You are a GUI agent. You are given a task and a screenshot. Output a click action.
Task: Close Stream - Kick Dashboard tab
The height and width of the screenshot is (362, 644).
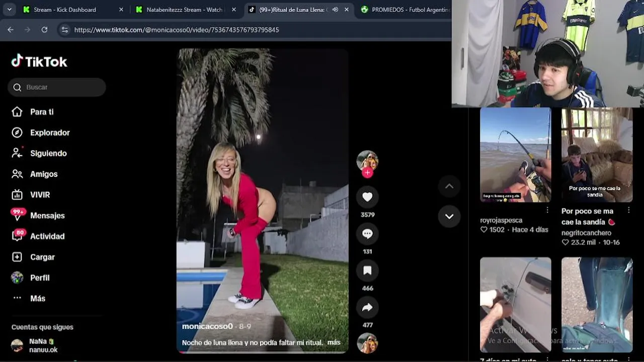point(121,10)
